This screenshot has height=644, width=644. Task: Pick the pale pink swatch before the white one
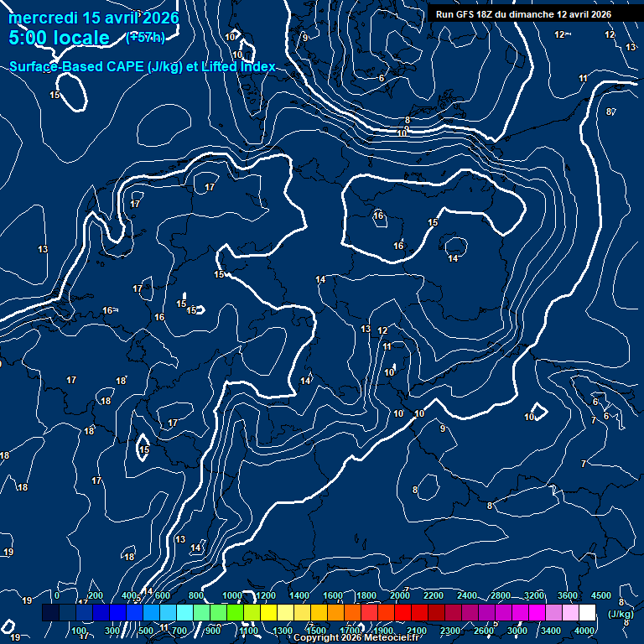(x=570, y=612)
